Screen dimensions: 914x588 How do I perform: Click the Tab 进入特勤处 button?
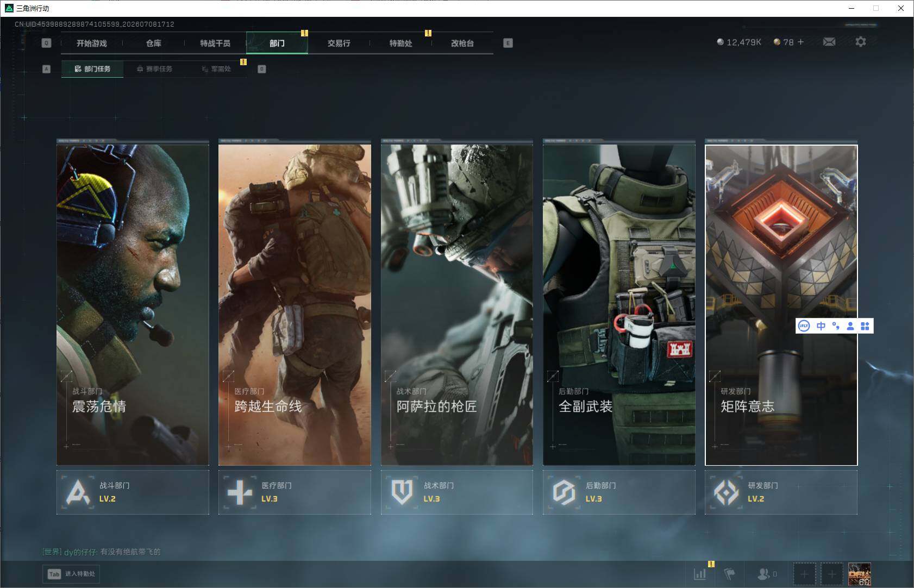coord(72,574)
